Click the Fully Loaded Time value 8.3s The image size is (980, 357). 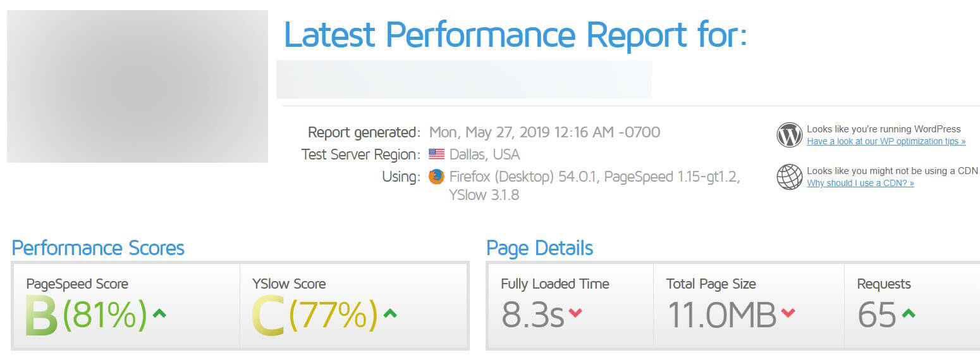click(532, 315)
